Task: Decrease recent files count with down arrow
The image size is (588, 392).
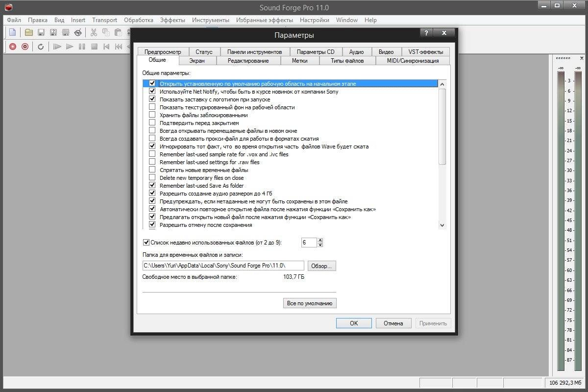Action: (x=320, y=245)
